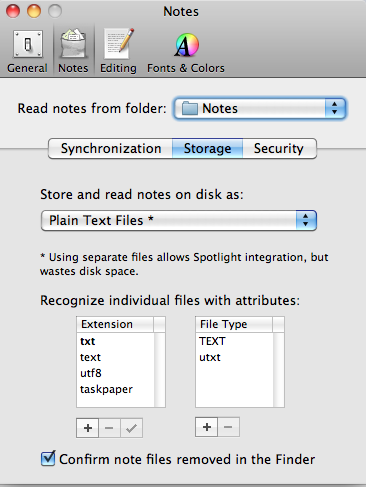Select the TEXT file type row
Screen dimensions: 366x487
(235, 341)
